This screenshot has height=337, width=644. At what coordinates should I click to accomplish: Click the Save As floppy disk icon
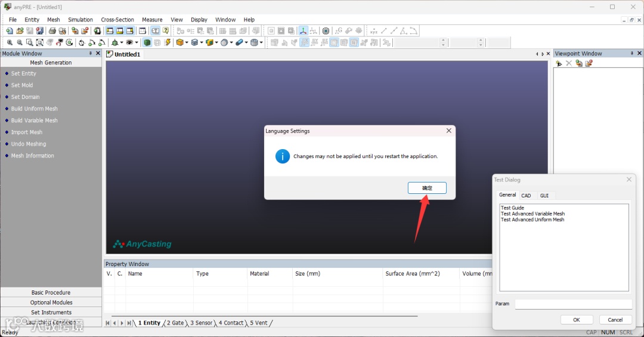click(x=39, y=31)
